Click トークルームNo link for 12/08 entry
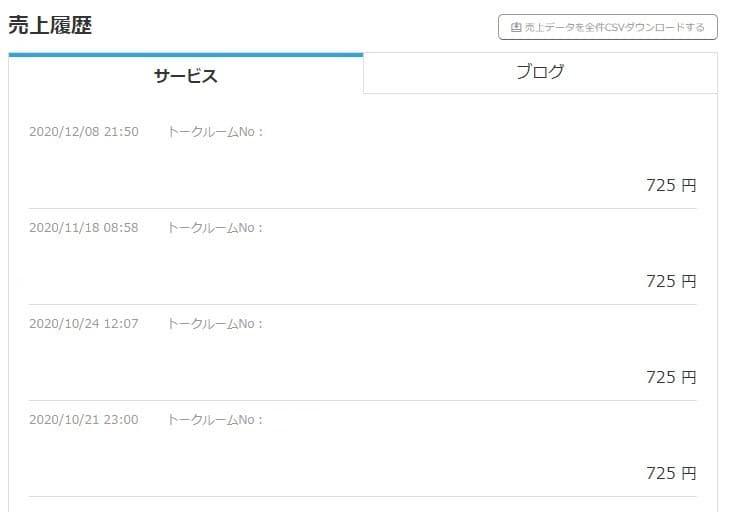The image size is (729, 512). (x=215, y=132)
